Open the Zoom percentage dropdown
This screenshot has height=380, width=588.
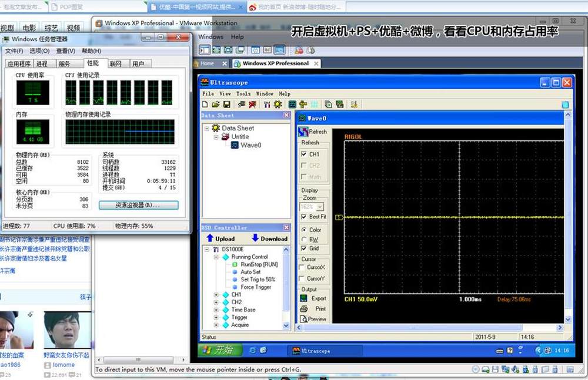click(320, 207)
